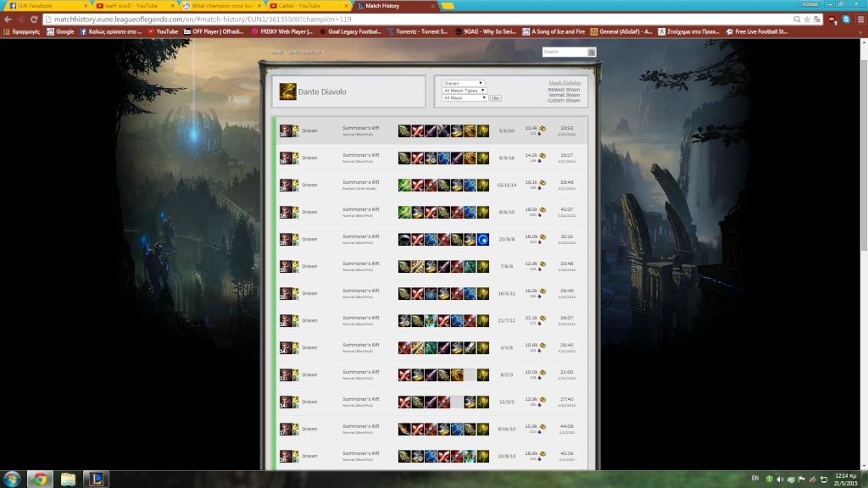The height and width of the screenshot is (488, 868).
Task: Open File Explorer from the taskbar
Action: [x=68, y=480]
